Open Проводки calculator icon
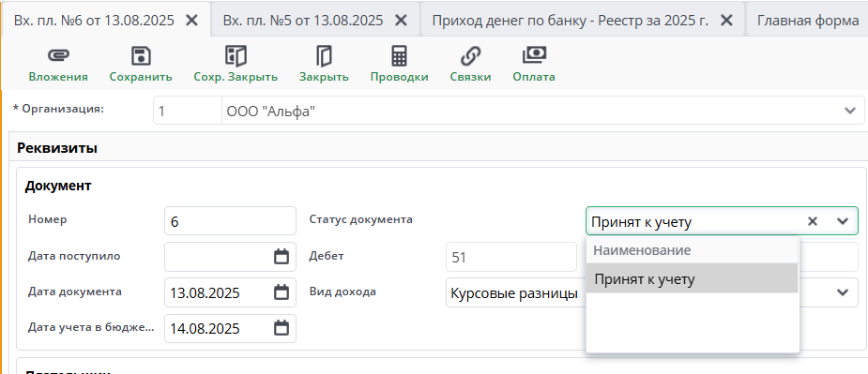Image resolution: width=868 pixels, height=374 pixels. (399, 56)
